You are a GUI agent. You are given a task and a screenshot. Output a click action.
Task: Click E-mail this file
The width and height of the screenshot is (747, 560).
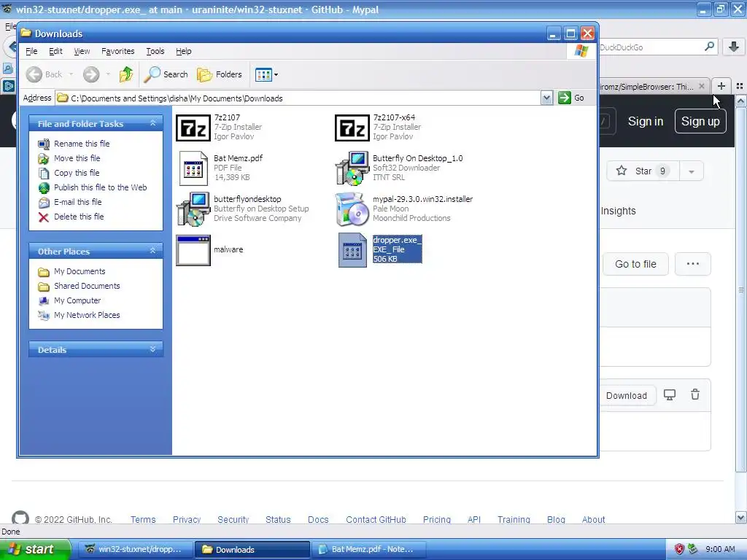(77, 202)
